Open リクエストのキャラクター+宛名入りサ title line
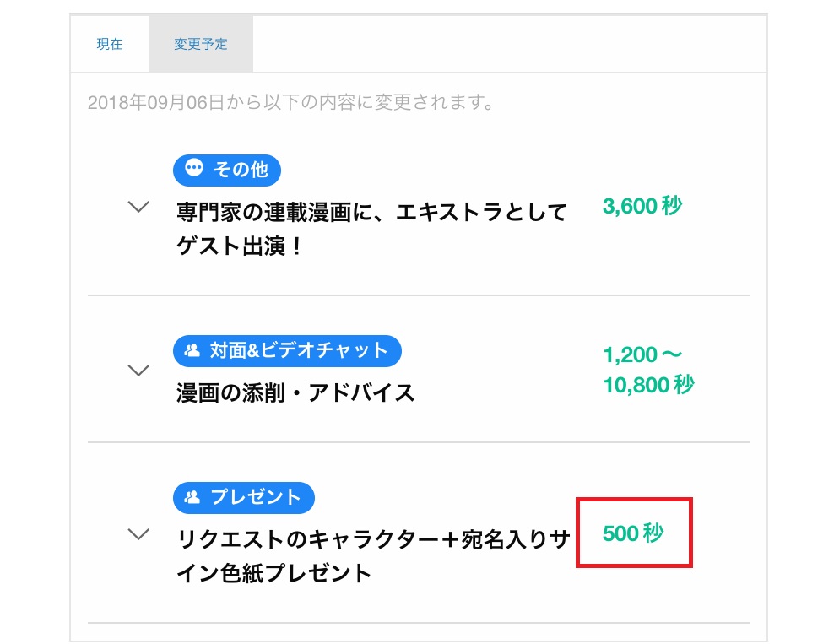Image resolution: width=834 pixels, height=644 pixels. 373,539
